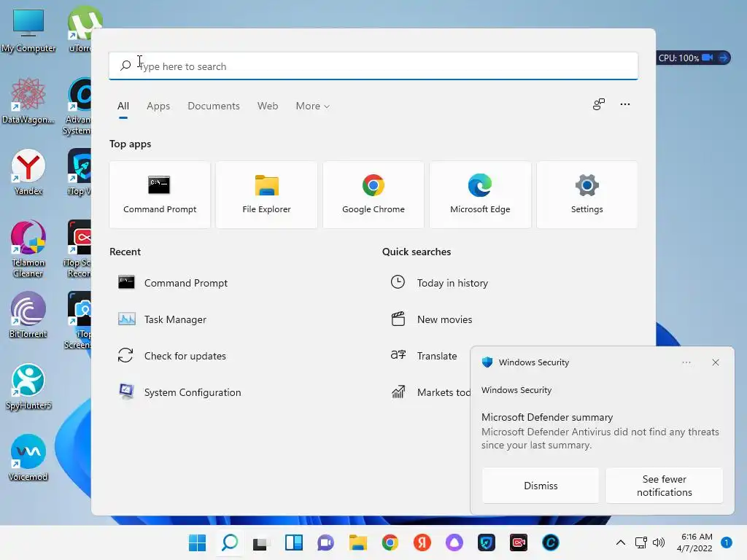Screen dimensions: 747x560
Task: Open File Explorer on taskbar
Action: (357, 542)
